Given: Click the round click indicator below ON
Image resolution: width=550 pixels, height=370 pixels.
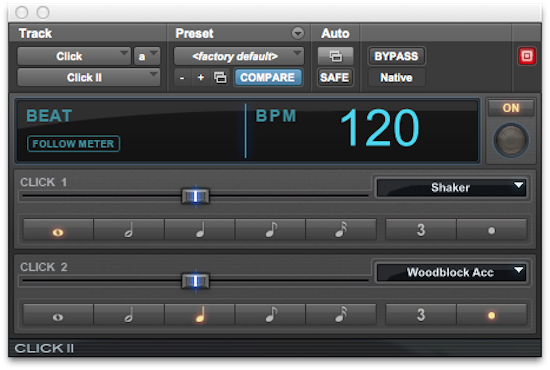Looking at the screenshot, I should tap(511, 140).
